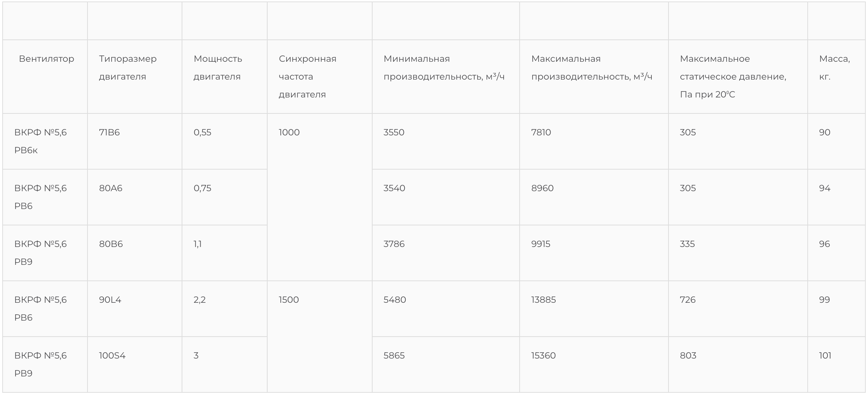Click the Синхронная частота двигателя header
Screen dimensions: 868x395
coord(307,77)
